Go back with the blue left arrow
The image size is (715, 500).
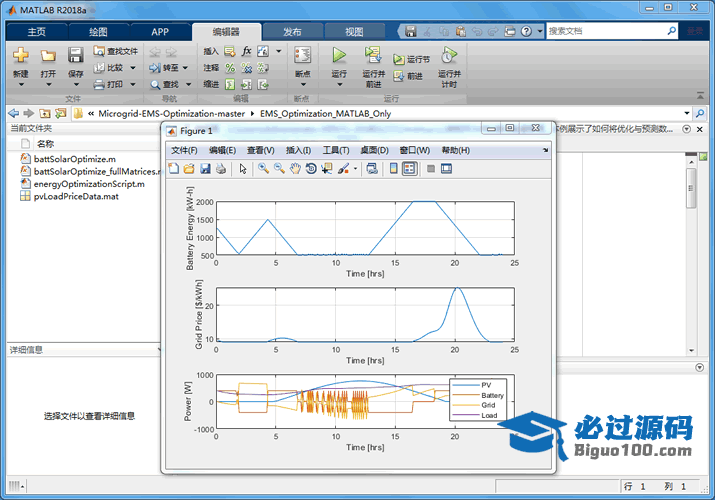pos(14,113)
